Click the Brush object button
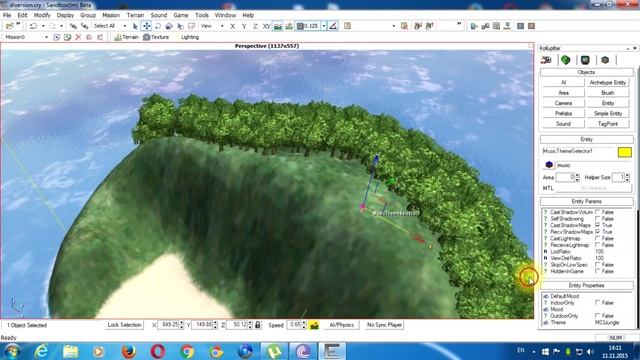Screen dimensions: 640x360 click(608, 93)
